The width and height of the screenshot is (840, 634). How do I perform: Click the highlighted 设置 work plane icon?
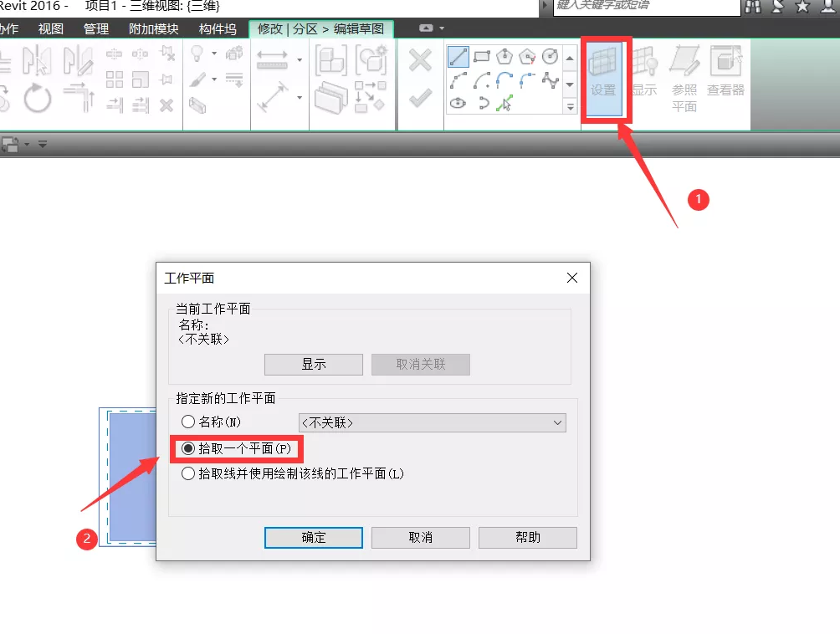pyautogui.click(x=605, y=75)
